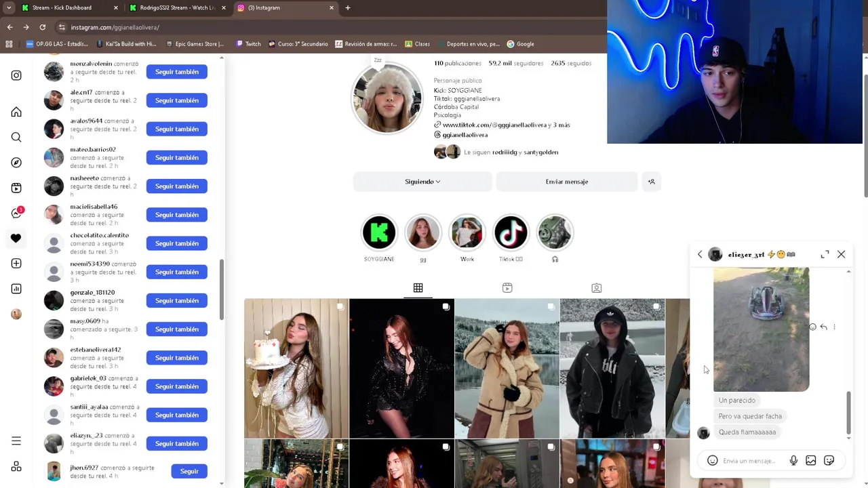
Task: React emoji icon beside the kart photo
Action: [x=812, y=327]
